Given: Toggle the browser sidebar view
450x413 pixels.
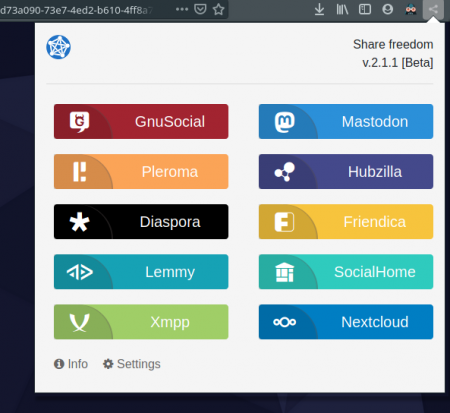Looking at the screenshot, I should click(x=365, y=9).
